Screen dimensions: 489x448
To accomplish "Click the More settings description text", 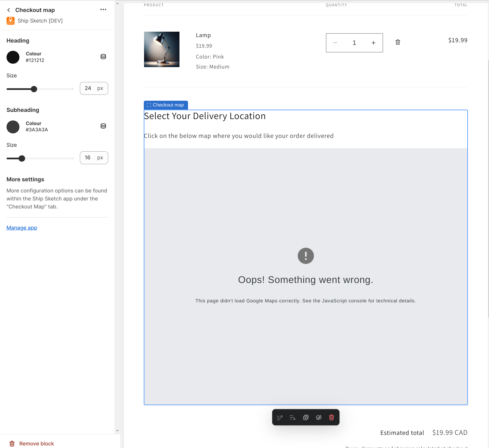I will (57, 199).
